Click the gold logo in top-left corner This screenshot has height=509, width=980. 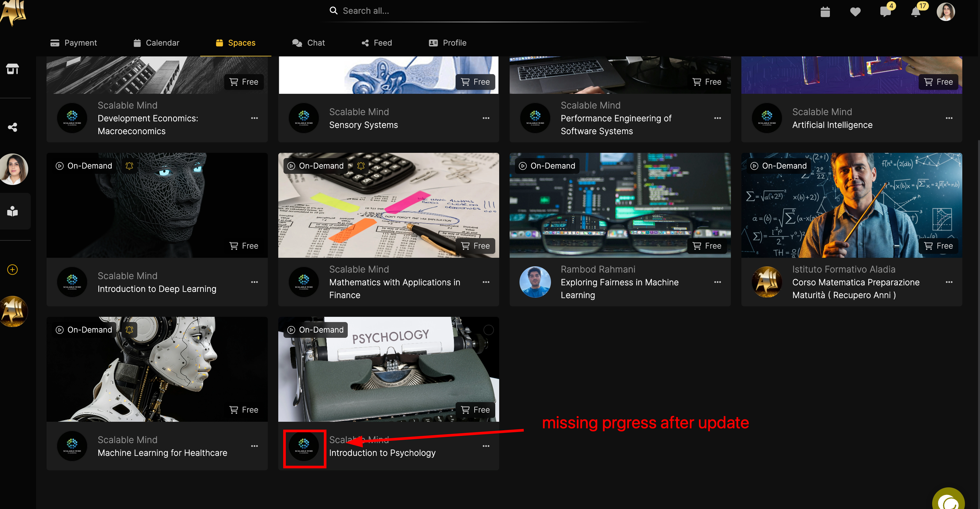click(14, 12)
